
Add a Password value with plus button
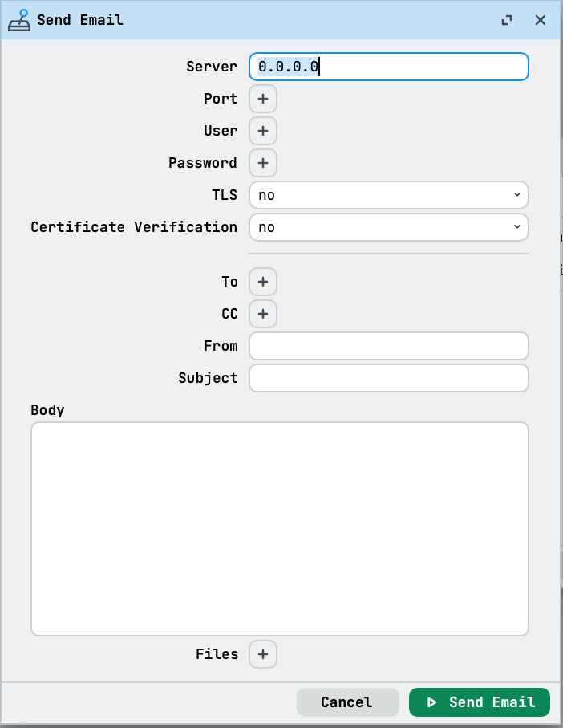coord(263,163)
